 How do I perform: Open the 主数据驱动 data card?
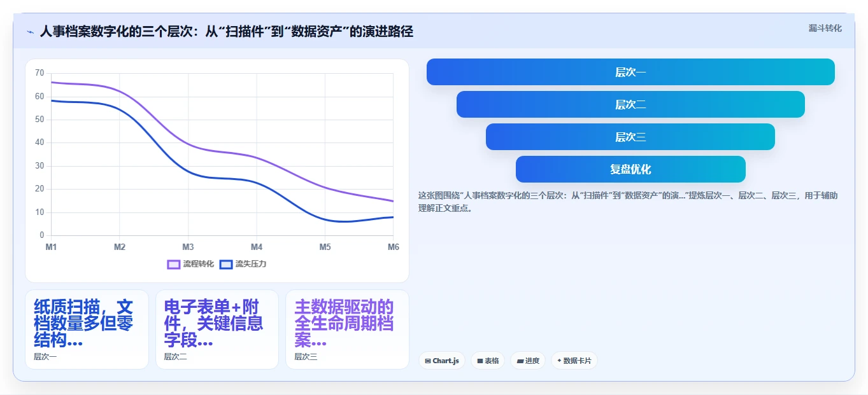347,329
